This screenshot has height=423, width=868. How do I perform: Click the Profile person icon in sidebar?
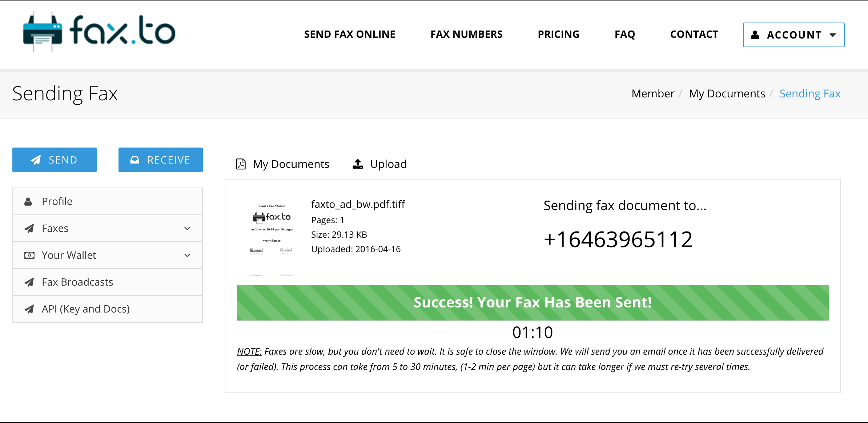coord(28,202)
